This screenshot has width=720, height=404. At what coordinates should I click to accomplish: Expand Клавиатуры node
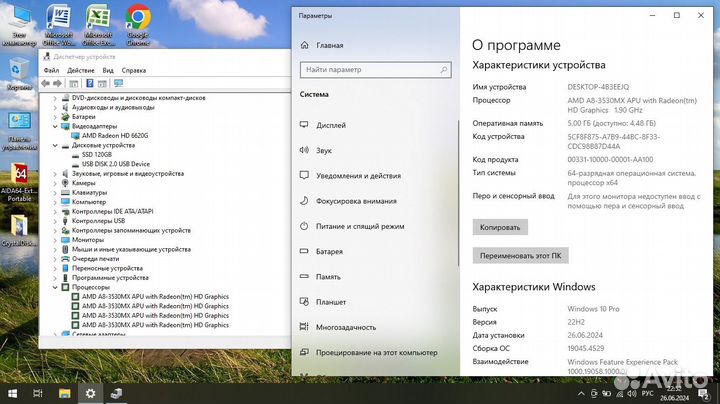coord(55,192)
